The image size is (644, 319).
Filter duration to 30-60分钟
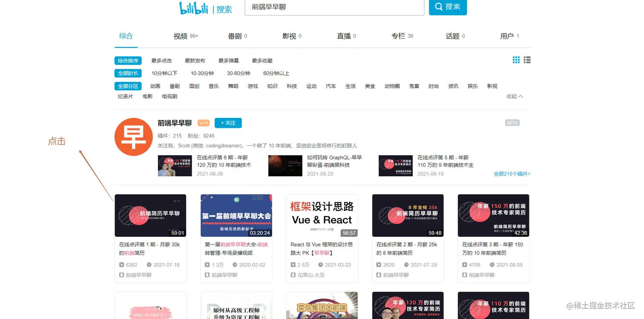coord(239,73)
